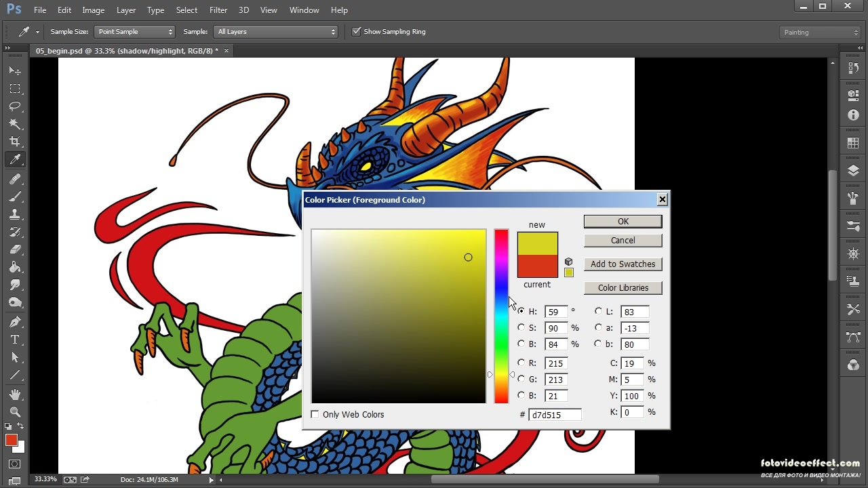Select the Lasso tool

click(15, 106)
